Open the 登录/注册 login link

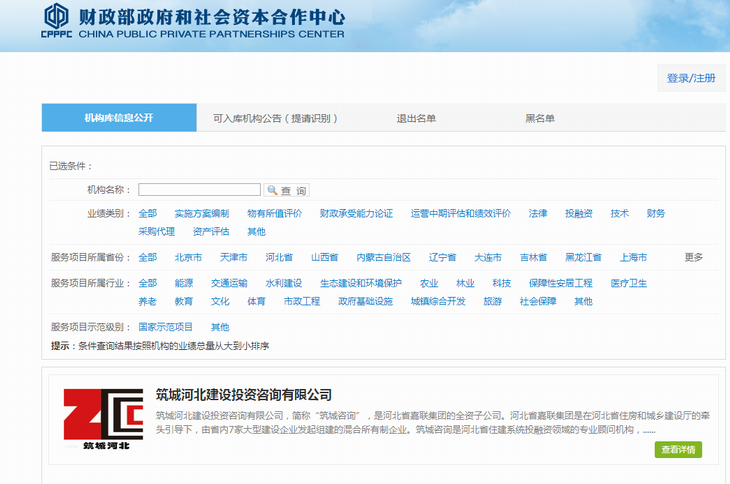coord(691,78)
